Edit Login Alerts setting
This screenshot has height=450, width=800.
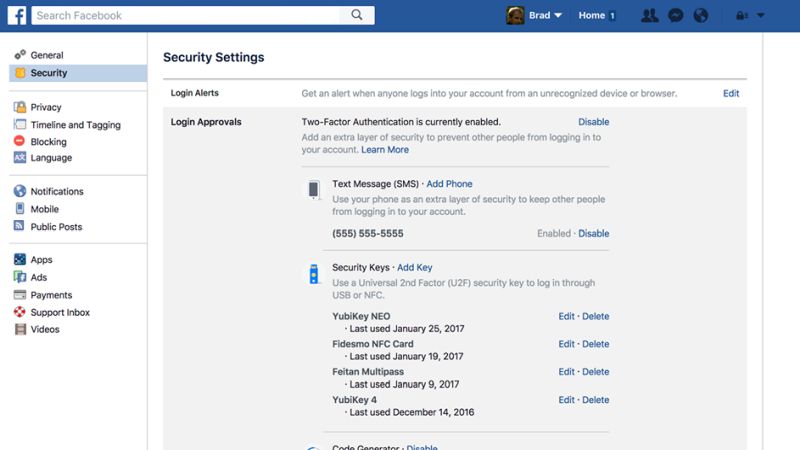click(x=731, y=93)
